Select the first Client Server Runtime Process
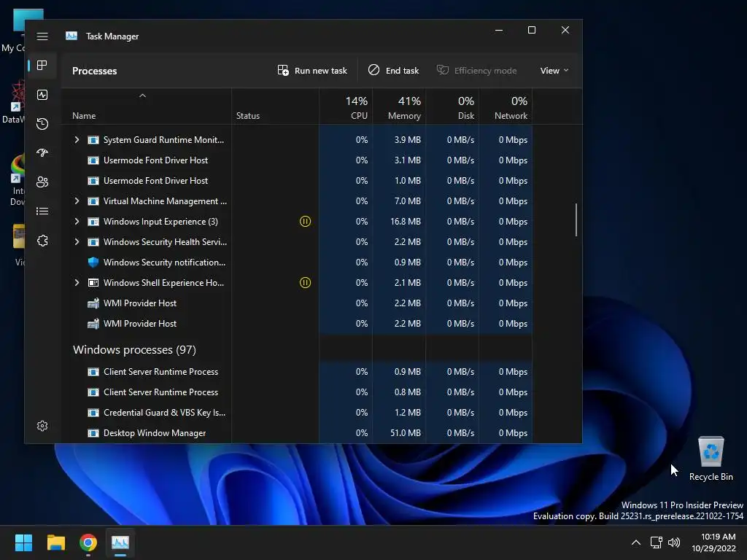 tap(301, 371)
